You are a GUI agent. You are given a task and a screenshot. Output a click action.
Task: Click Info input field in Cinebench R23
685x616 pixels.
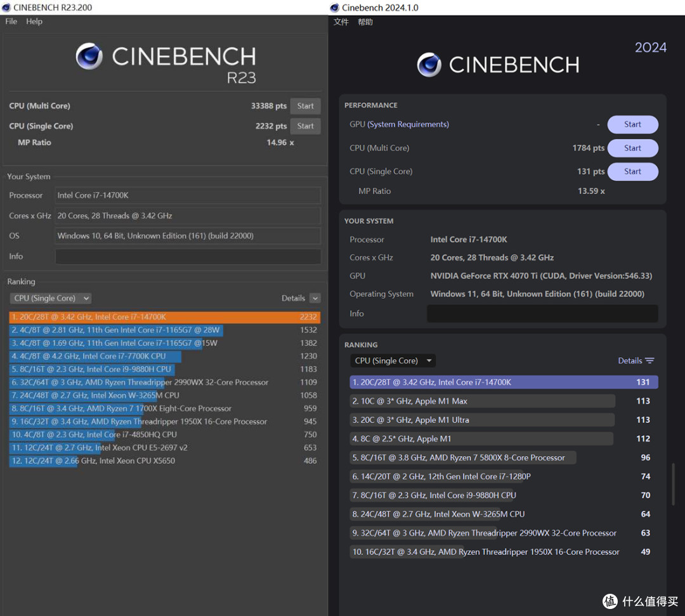click(x=188, y=256)
